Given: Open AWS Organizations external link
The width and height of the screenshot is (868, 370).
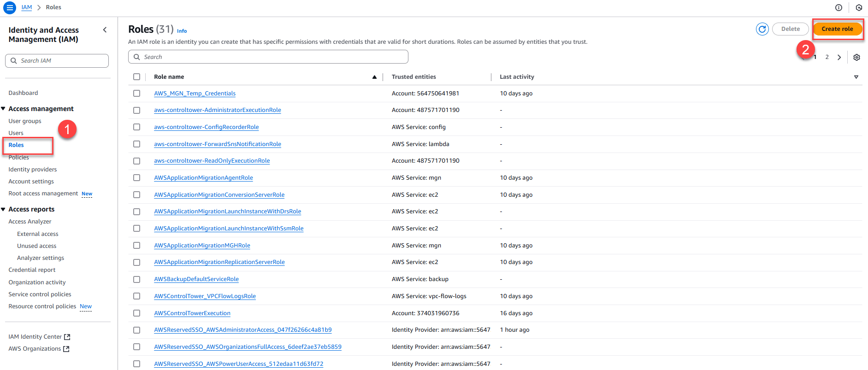Looking at the screenshot, I should [39, 349].
